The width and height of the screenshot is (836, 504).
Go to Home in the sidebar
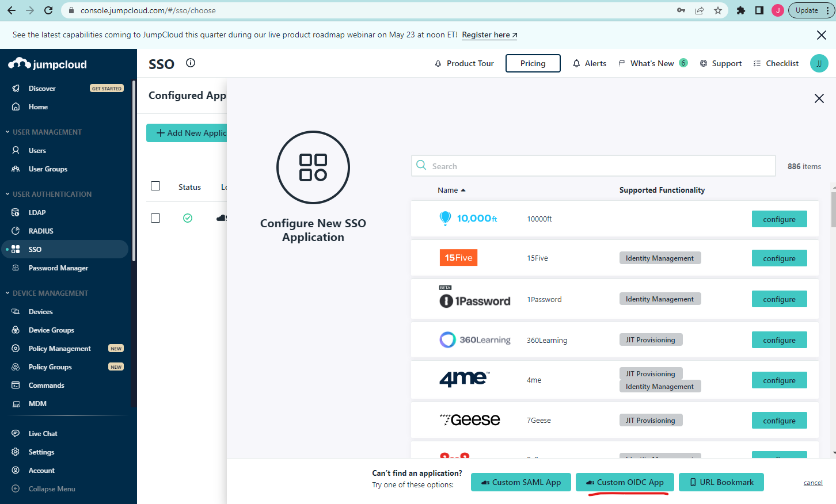click(38, 107)
